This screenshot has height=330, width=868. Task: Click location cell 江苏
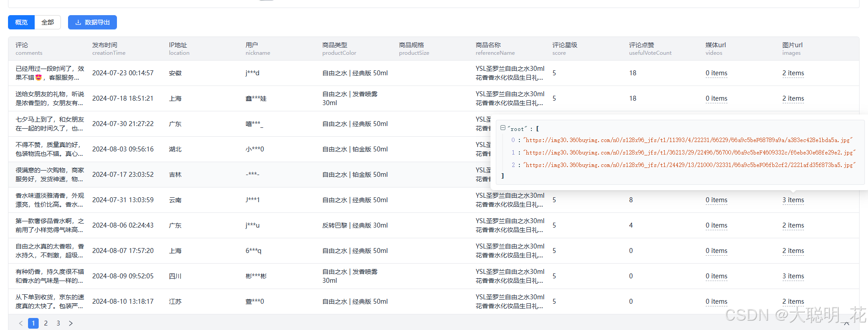175,301
